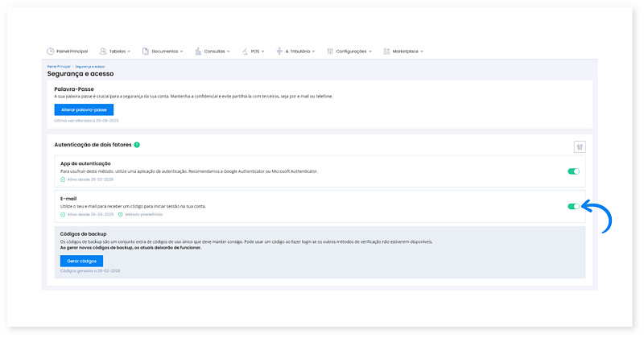Toggle the E-mail authentication switch
644x338 pixels.
click(x=573, y=206)
